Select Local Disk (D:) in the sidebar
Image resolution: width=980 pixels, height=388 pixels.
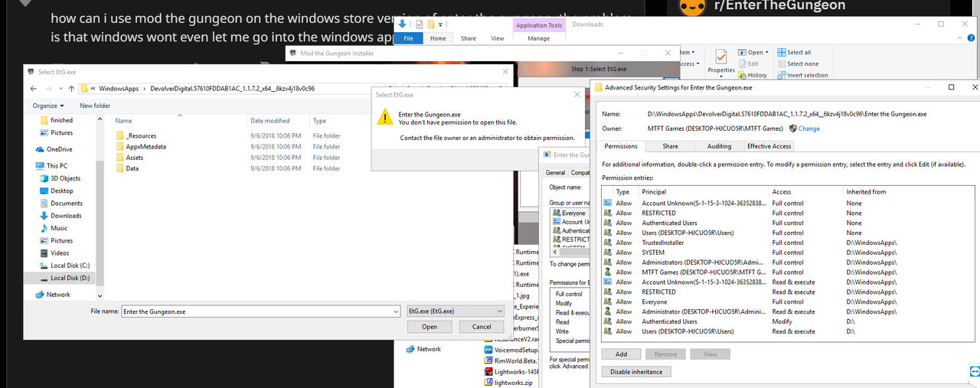click(x=70, y=278)
